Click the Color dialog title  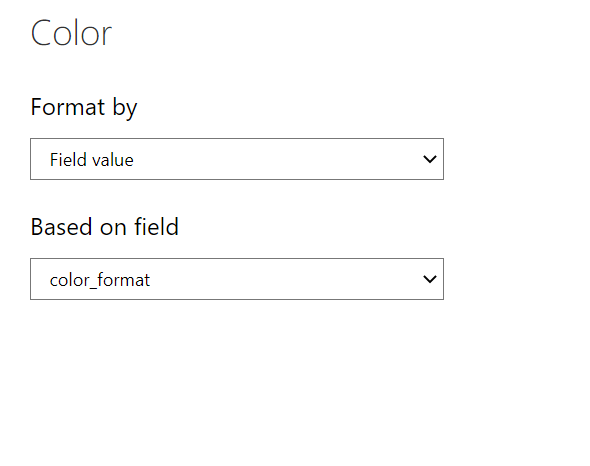click(71, 33)
